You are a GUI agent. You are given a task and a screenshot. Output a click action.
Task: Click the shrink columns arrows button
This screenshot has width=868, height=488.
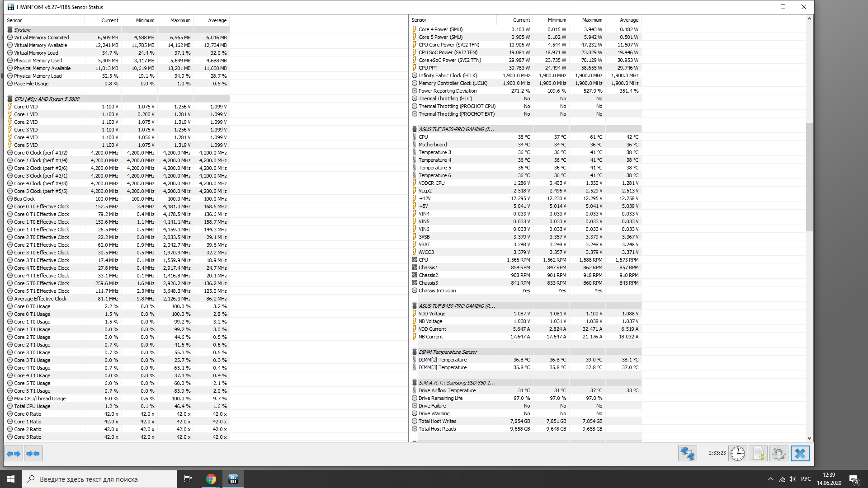point(33,454)
